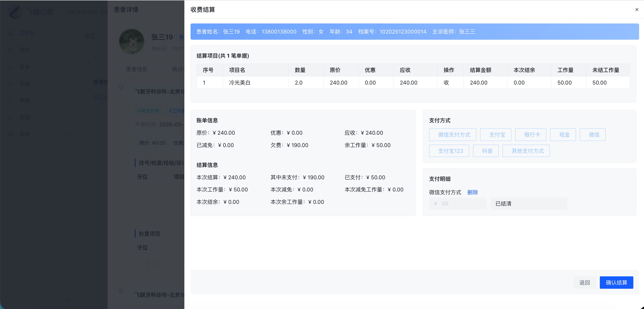Screen dimensions: 644x309
Task: Click 欠费 ¥ 190.00 value
Action: click(x=289, y=145)
